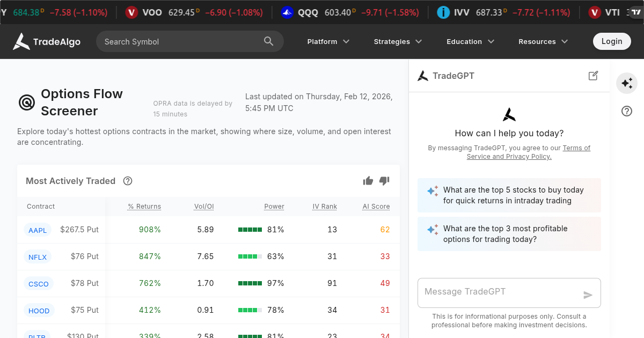The width and height of the screenshot is (644, 338).
Task: Click the VOO ticker logo
Action: pyautogui.click(x=132, y=12)
